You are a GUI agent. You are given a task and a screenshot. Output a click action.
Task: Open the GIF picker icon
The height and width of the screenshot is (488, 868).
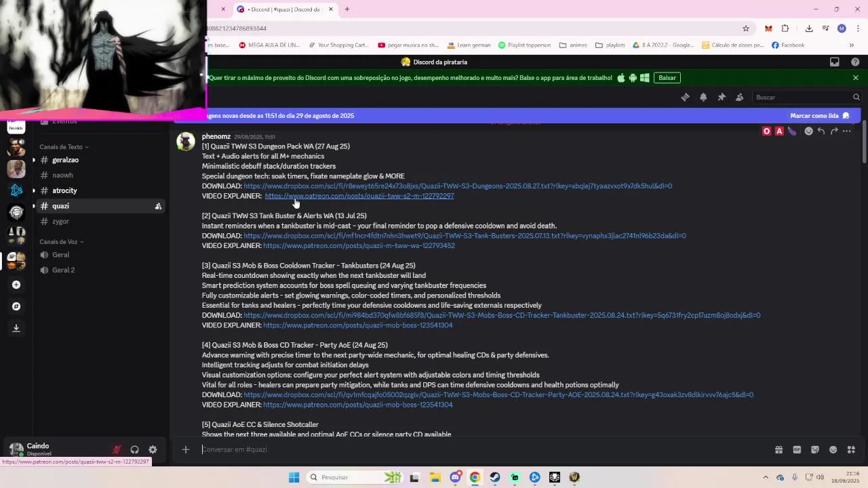click(x=797, y=449)
